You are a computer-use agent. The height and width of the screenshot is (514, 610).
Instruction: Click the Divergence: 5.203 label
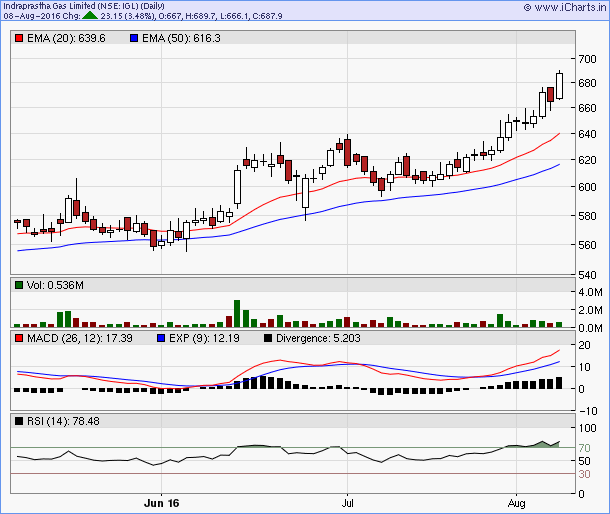(x=318, y=338)
